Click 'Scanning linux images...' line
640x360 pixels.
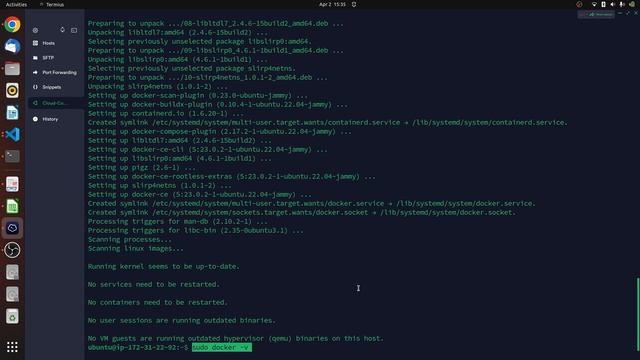(x=136, y=249)
